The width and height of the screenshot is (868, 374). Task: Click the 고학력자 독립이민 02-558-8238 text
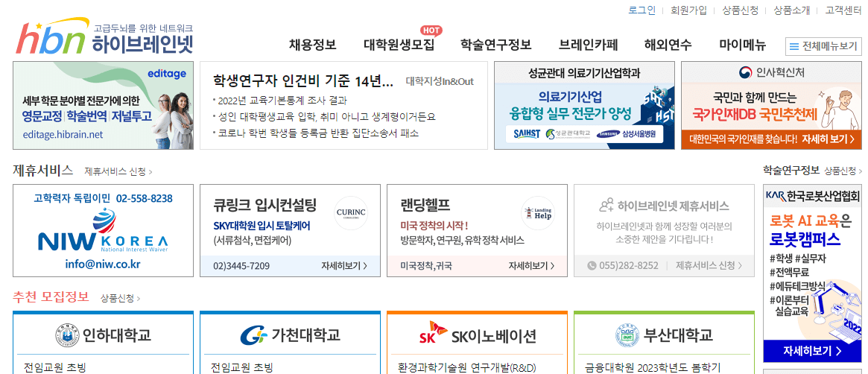coord(103,198)
